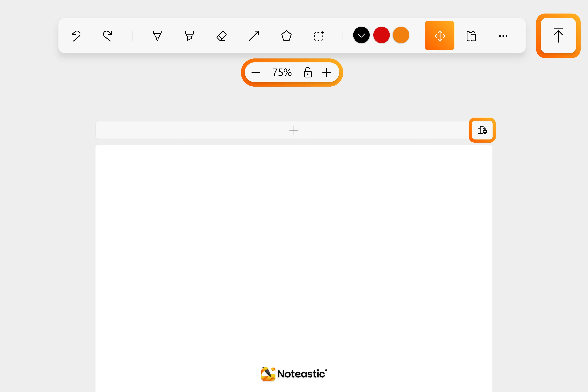Open the more options menu
The height and width of the screenshot is (392, 588).
click(x=503, y=36)
